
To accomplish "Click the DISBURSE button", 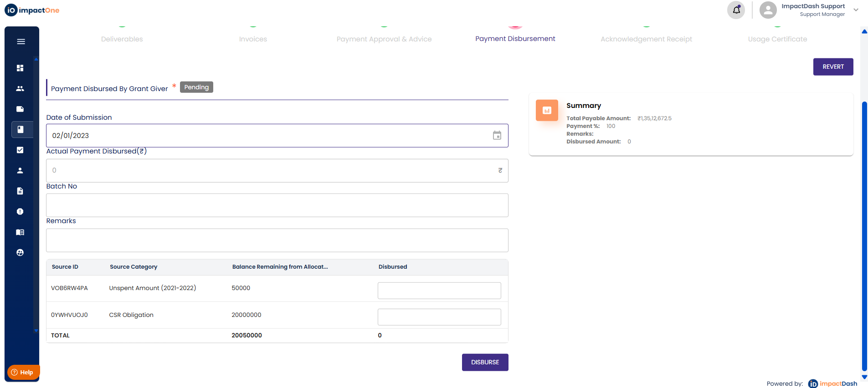I will pyautogui.click(x=485, y=362).
